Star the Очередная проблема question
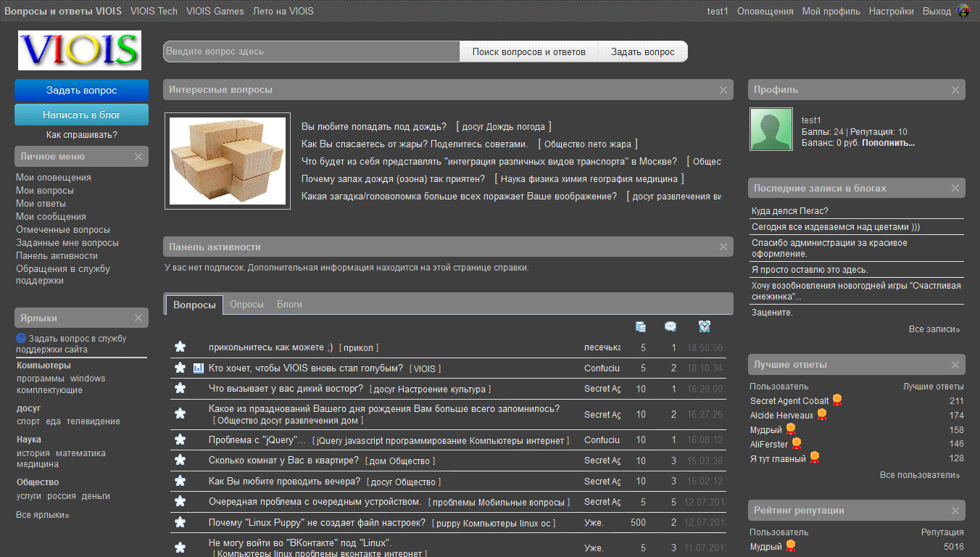Screen dimensions: 980x557 [180, 501]
